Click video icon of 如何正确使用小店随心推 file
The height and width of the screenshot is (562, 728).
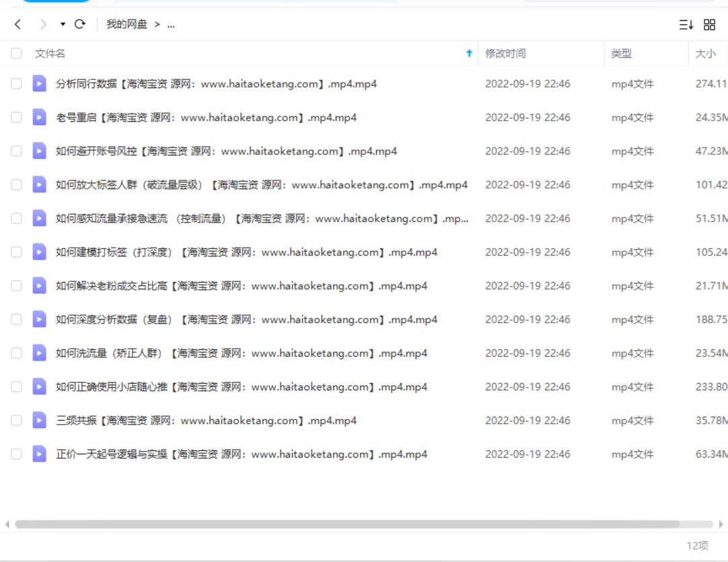[x=39, y=387]
